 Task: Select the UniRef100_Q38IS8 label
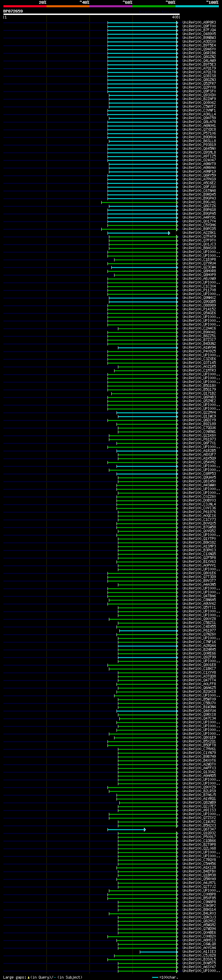tap(199, 76)
